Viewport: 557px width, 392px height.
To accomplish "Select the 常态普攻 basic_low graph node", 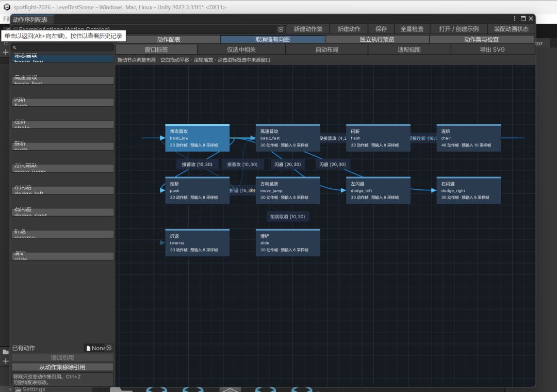I will pyautogui.click(x=197, y=138).
